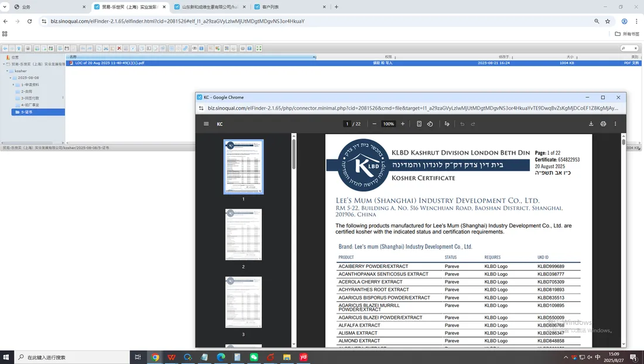
Task: Bookmark this page with the star icon
Action: pos(608,21)
